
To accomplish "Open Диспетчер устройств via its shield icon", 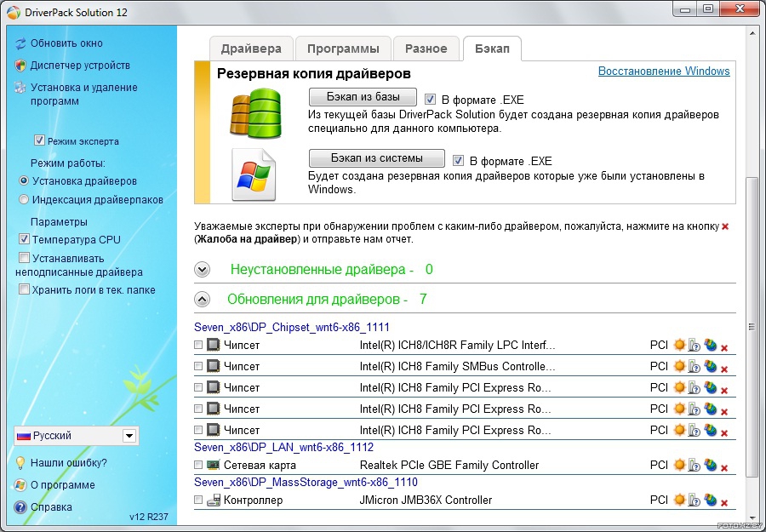I will [20, 66].
